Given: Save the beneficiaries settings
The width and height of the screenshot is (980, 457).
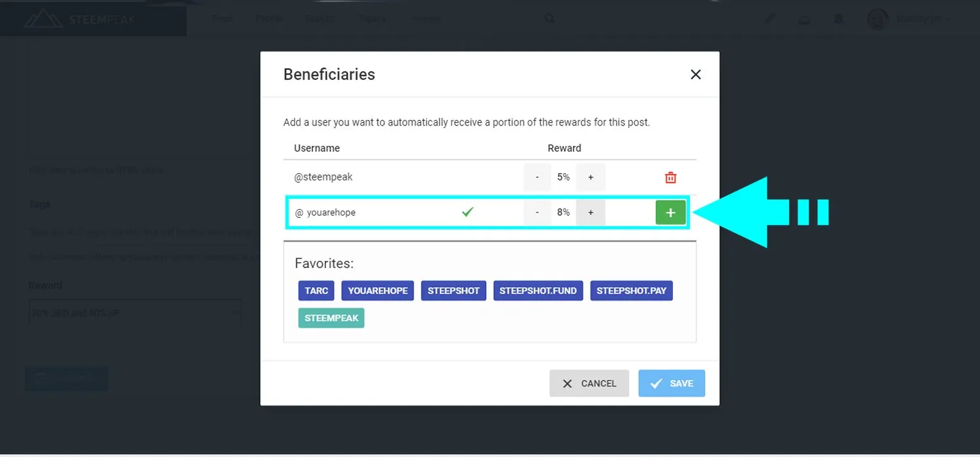Looking at the screenshot, I should tap(672, 383).
